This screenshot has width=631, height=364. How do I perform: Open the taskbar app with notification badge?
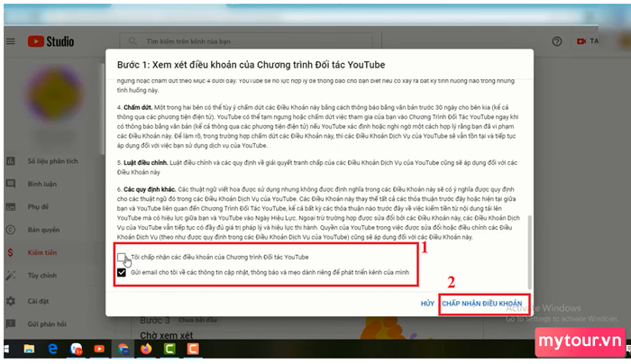tap(76, 349)
